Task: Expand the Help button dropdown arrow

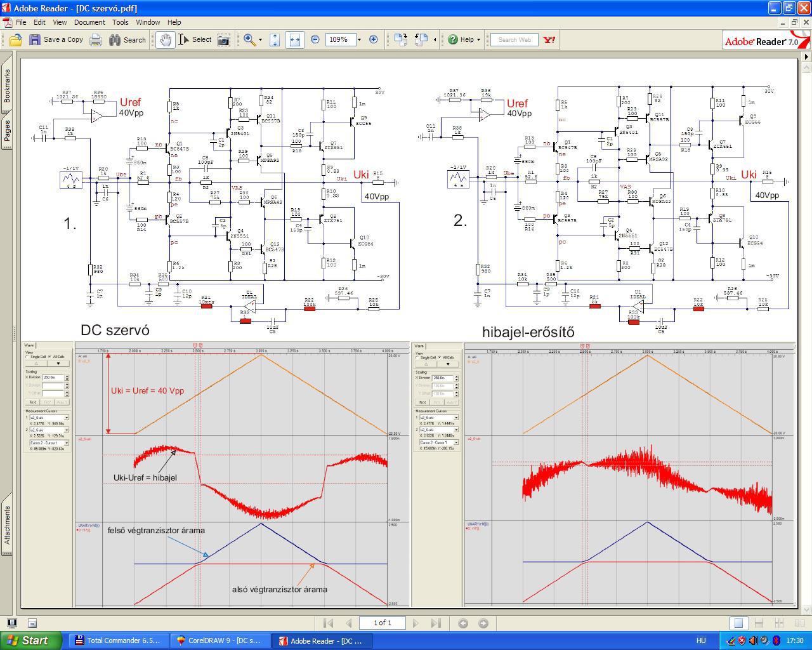Action: coord(478,39)
